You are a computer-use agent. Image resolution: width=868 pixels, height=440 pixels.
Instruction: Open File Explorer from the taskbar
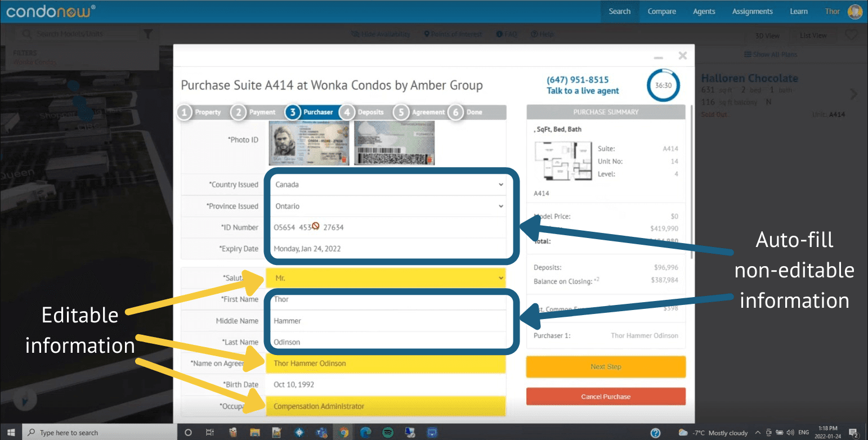point(254,433)
